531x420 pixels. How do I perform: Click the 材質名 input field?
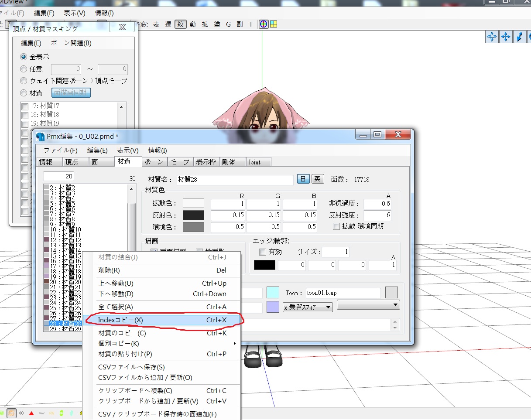tap(235, 180)
